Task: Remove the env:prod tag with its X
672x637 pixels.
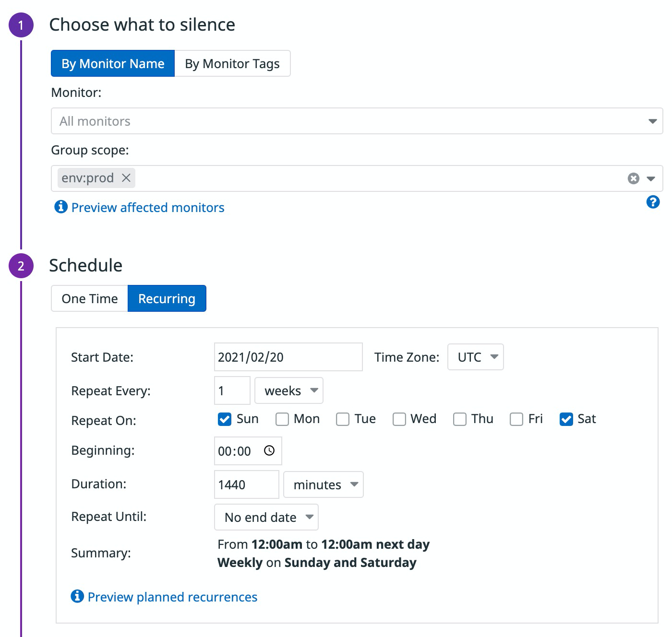Action: pyautogui.click(x=126, y=178)
